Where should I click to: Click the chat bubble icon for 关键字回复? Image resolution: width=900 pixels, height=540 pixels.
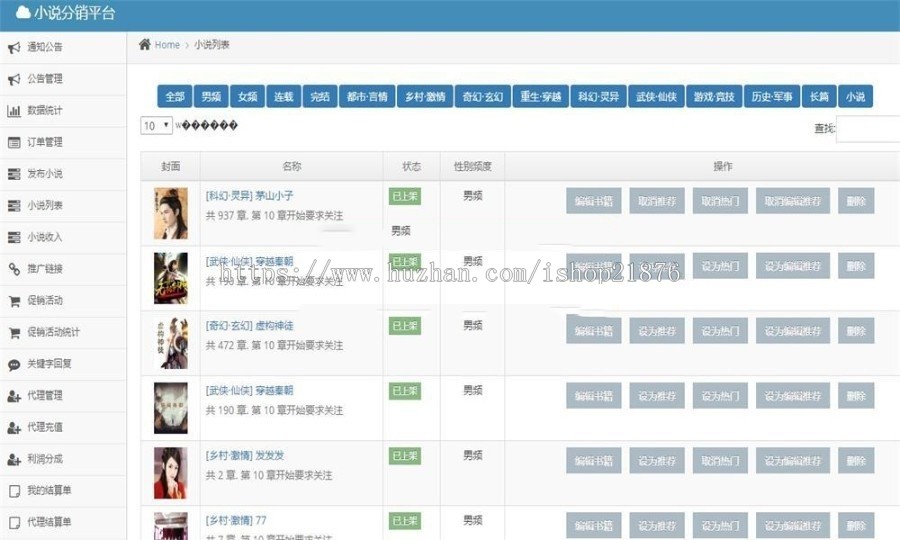14,364
